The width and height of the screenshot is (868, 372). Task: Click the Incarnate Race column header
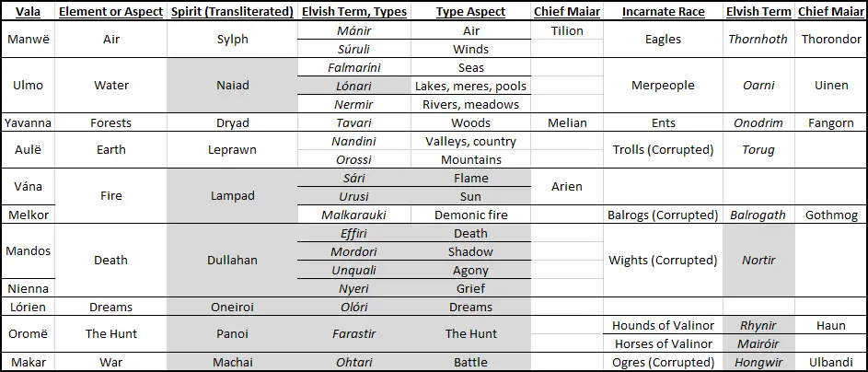663,11
